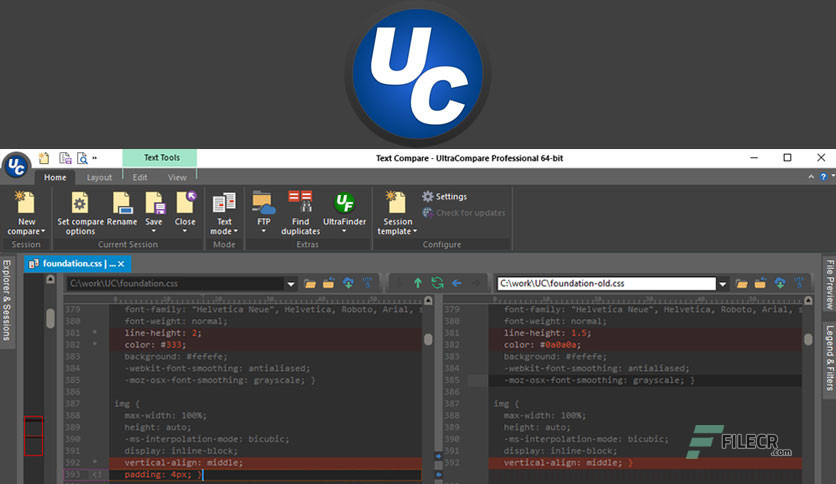This screenshot has height=484, width=836.
Task: Switch to the Edit ribbon tab
Action: (x=140, y=178)
